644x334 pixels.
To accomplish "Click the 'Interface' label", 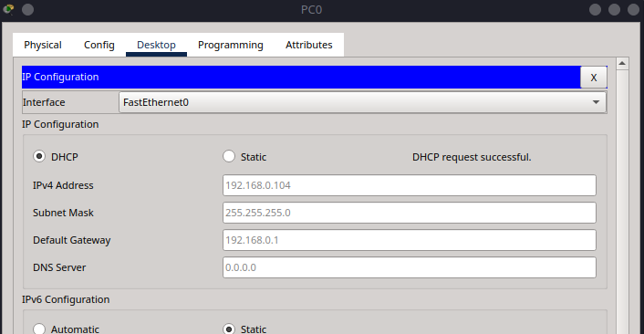I will pos(44,102).
